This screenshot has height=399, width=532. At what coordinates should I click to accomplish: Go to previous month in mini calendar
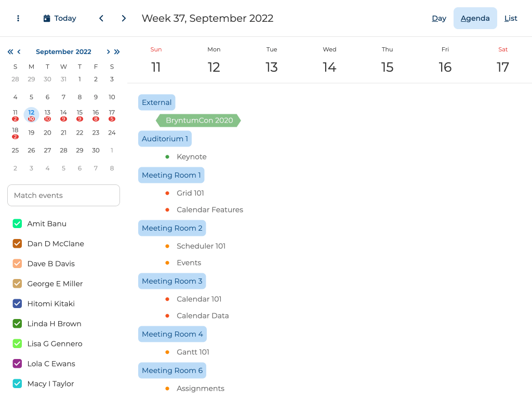tap(19, 51)
